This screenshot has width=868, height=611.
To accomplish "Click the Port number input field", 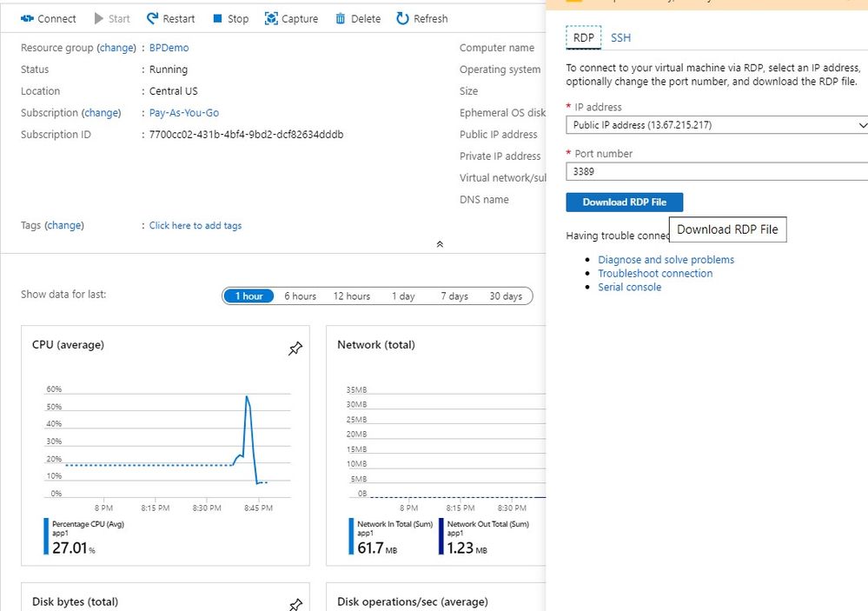I will (x=717, y=172).
